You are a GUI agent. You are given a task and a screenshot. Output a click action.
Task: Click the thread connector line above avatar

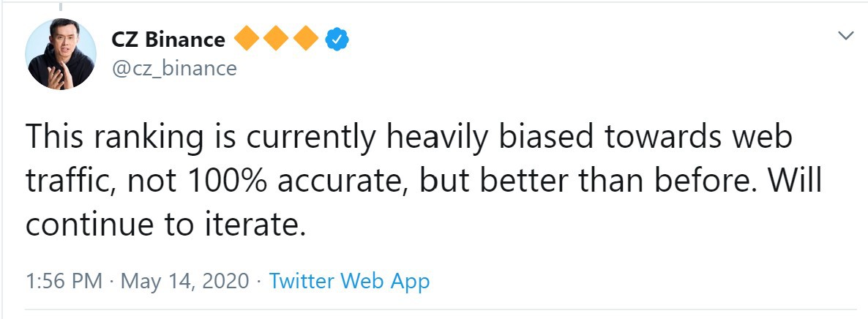click(60, 7)
